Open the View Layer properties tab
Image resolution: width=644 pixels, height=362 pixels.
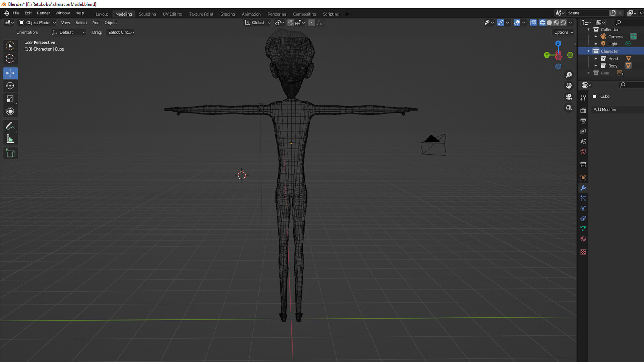[583, 131]
